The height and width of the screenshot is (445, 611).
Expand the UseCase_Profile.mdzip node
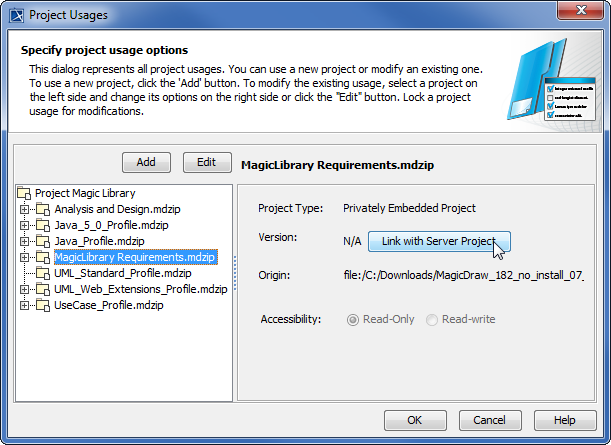click(24, 305)
